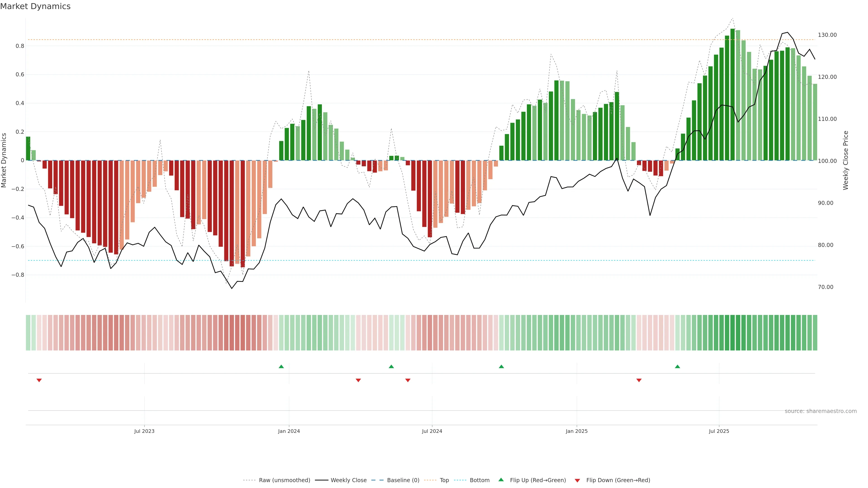The width and height of the screenshot is (868, 488).
Task: Click the first red flip-down marker
Action: point(39,380)
